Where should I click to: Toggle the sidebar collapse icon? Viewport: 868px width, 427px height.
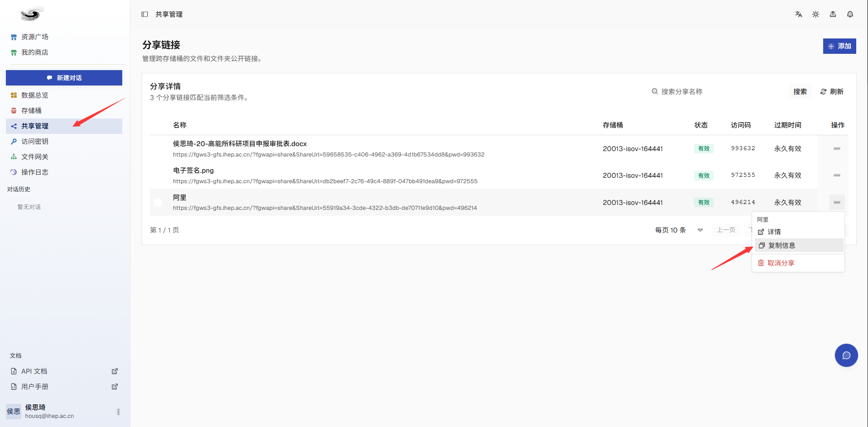click(145, 14)
